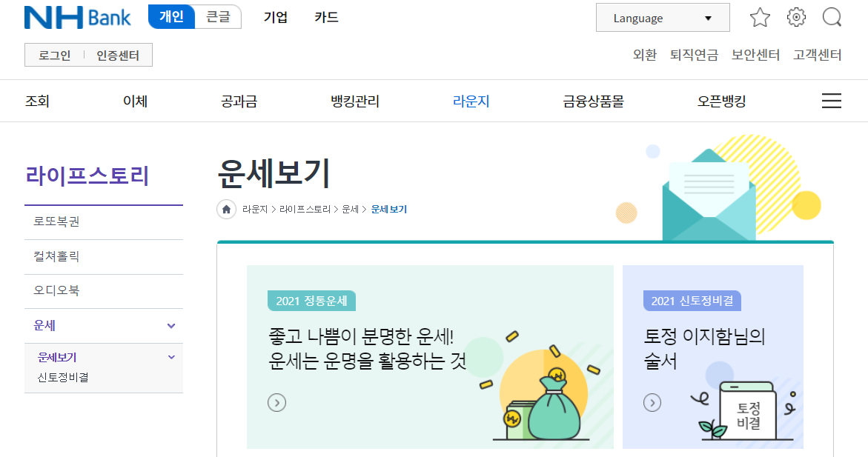Switch to 개인 mode toggle
868x457 pixels.
[172, 16]
